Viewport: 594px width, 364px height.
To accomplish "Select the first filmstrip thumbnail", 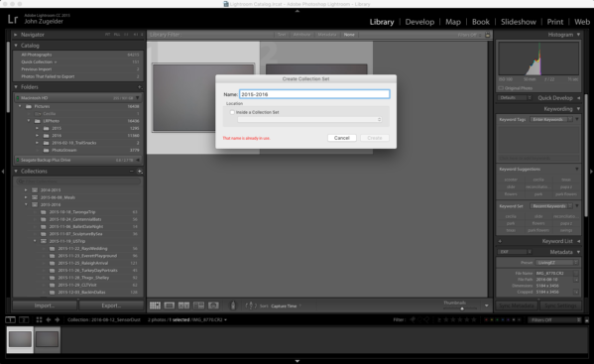I will (x=20, y=339).
